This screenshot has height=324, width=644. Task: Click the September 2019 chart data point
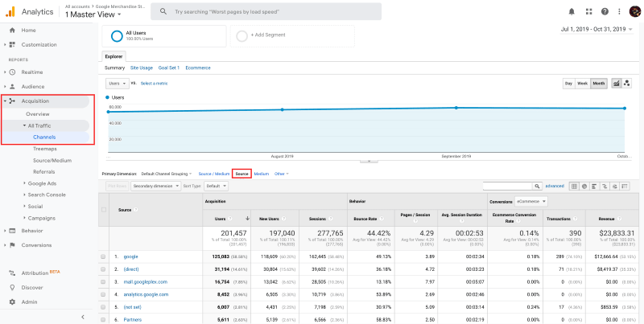coord(456,108)
